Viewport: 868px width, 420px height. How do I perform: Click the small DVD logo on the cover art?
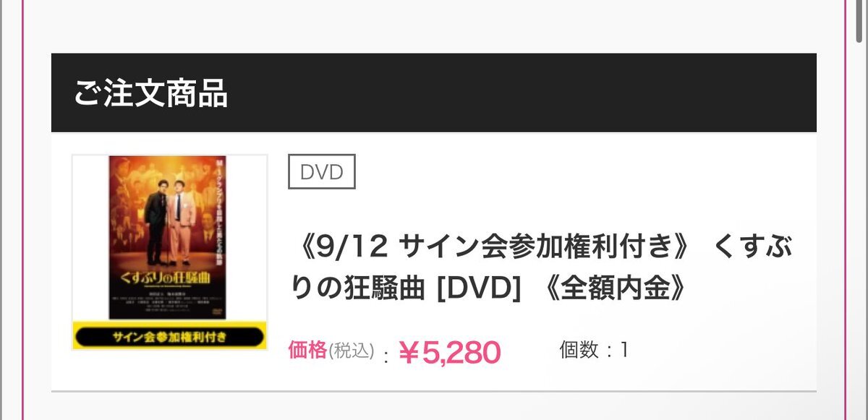click(218, 312)
